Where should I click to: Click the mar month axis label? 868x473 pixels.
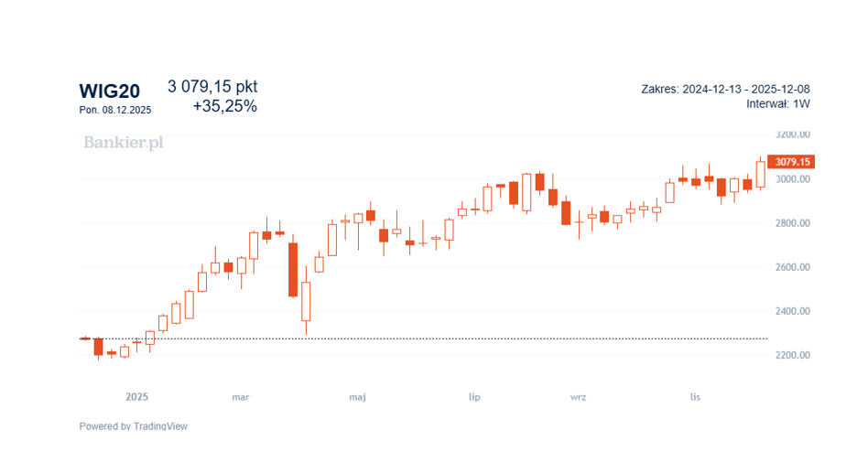(241, 397)
